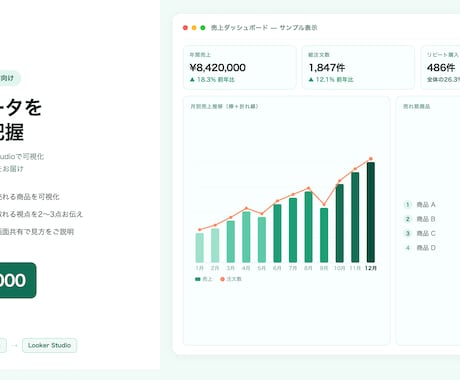Image resolution: width=460 pixels, height=380 pixels.
Task: Click the green 売上 legend swatch
Action: (x=198, y=279)
